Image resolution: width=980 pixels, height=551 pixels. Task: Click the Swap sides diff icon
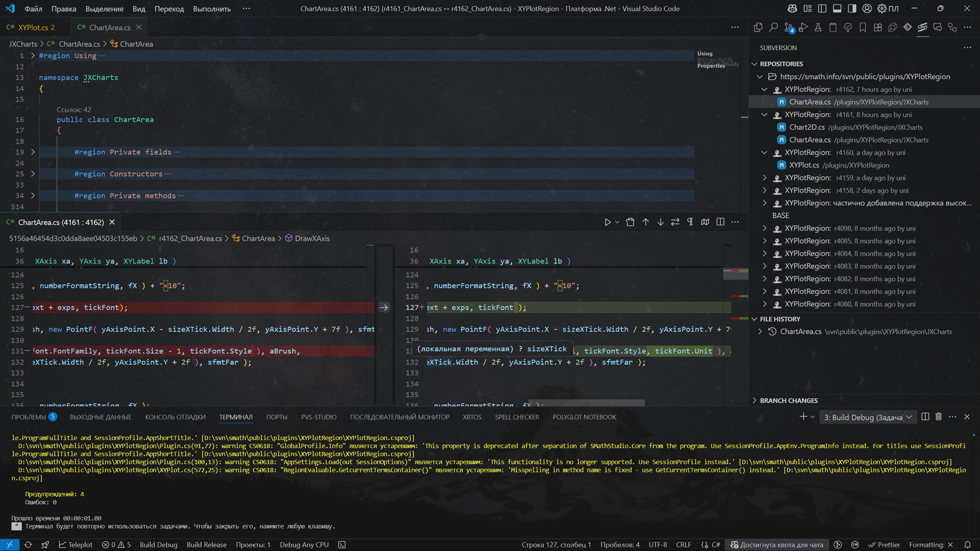675,222
